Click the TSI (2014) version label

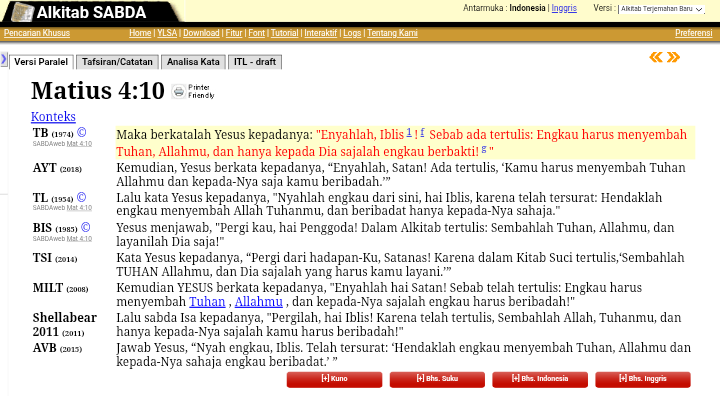(55, 258)
